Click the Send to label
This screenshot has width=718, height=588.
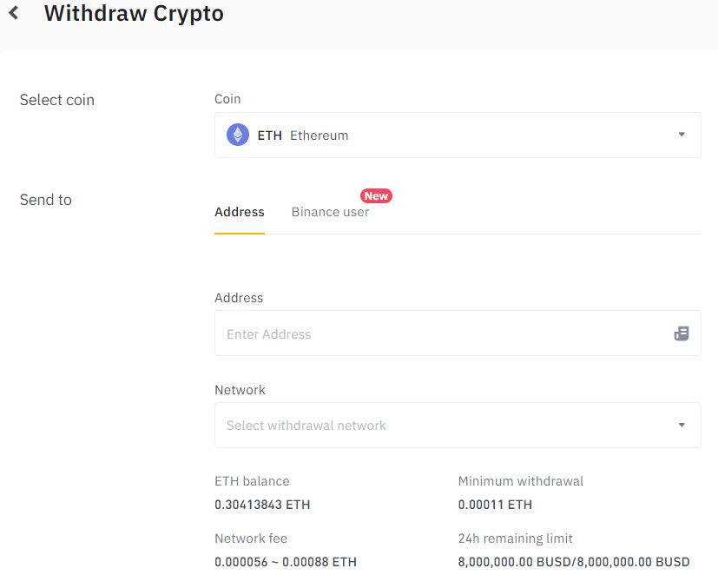coord(46,200)
